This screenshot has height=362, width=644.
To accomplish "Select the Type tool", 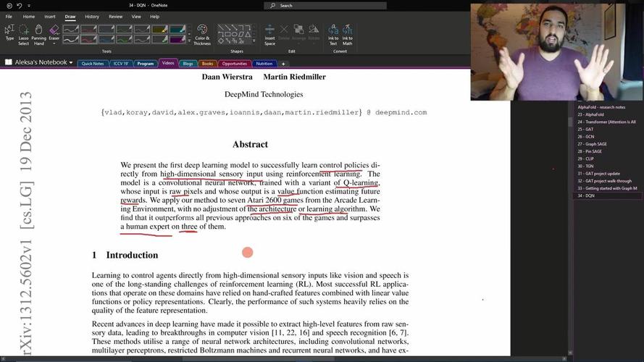I will tap(9, 33).
